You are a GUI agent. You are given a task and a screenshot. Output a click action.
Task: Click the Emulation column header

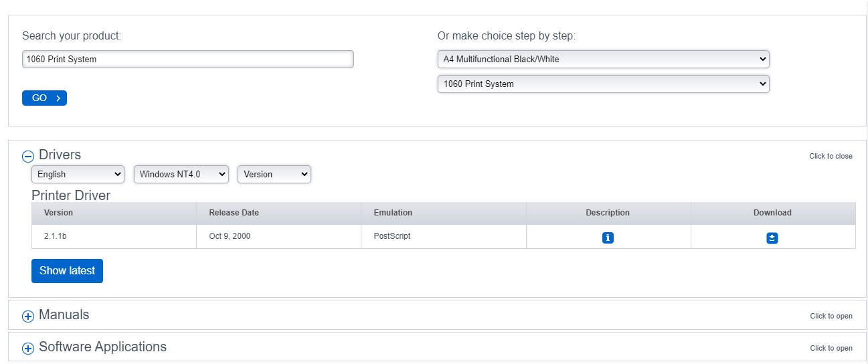click(x=393, y=213)
